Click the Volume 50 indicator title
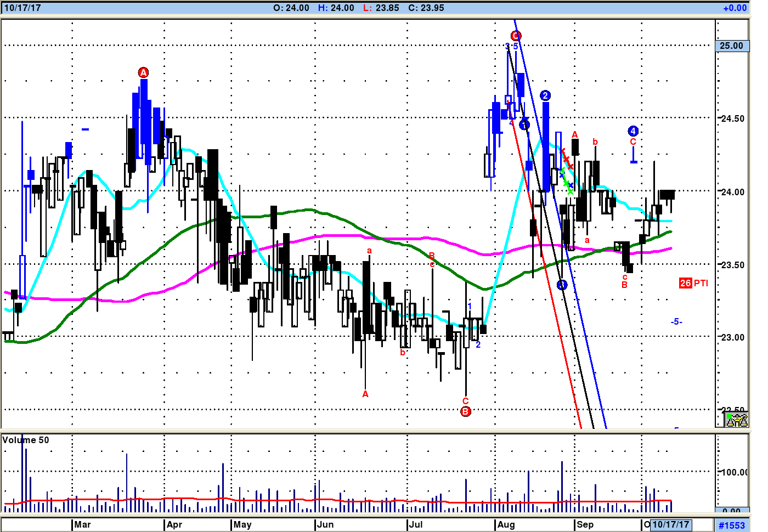768x532 pixels. tap(26, 440)
